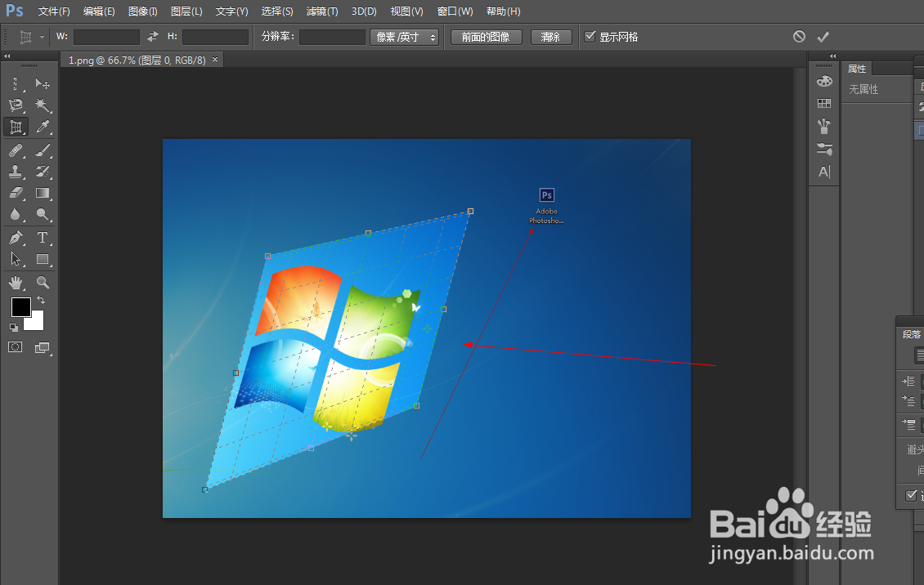Click the H height input field
This screenshot has height=585, width=924.
coord(215,37)
